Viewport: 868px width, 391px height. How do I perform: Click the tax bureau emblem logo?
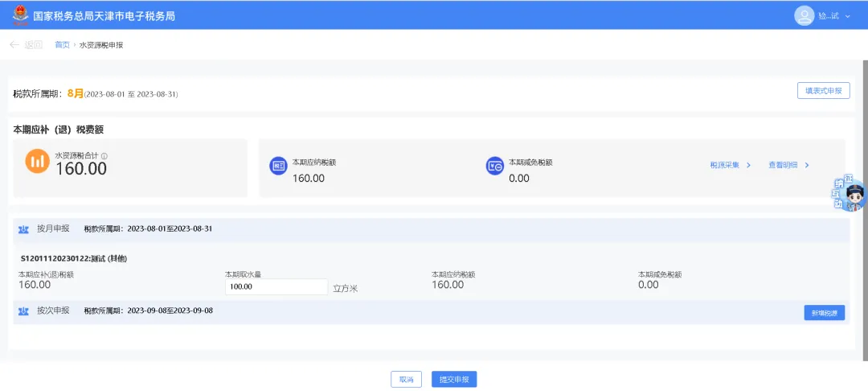tap(18, 15)
